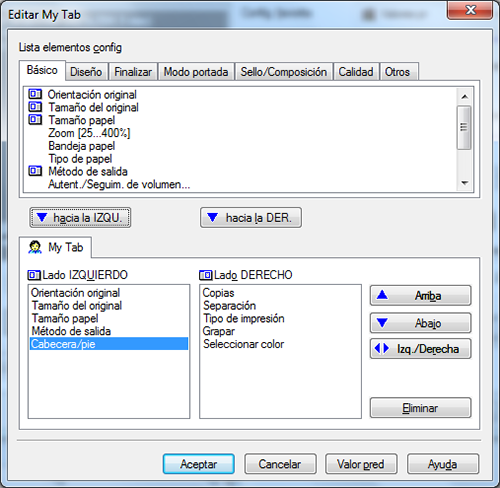Select Tamaño papel in top config list
Viewport: 500px width, 488px height.
[x=82, y=120]
